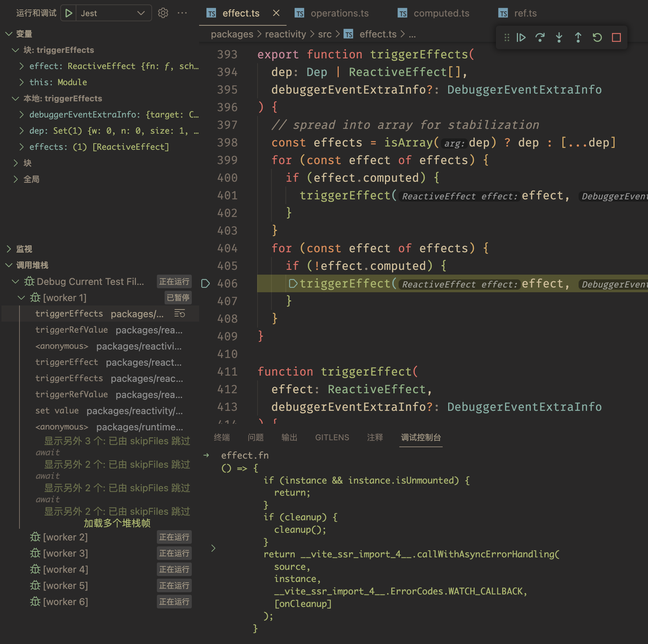Restart the debugging session
This screenshot has height=644, width=648.
(x=597, y=37)
